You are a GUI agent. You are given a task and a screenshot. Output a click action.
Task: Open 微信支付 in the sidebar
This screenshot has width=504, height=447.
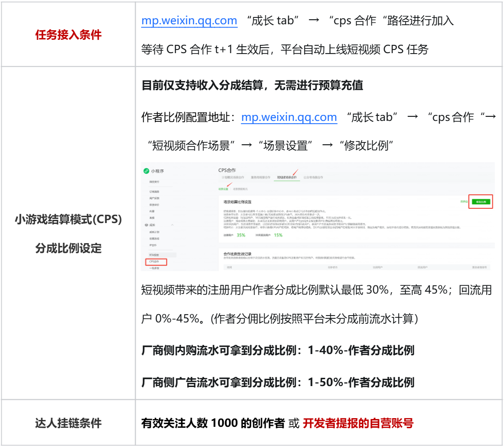154,182
